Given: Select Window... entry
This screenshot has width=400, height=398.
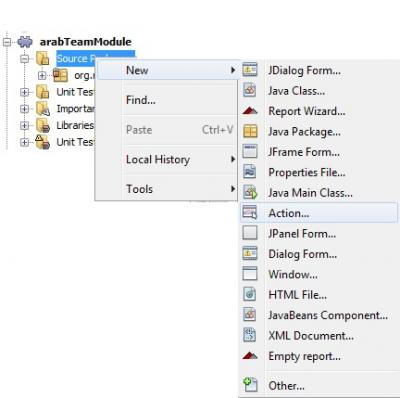Looking at the screenshot, I should pos(319,274).
